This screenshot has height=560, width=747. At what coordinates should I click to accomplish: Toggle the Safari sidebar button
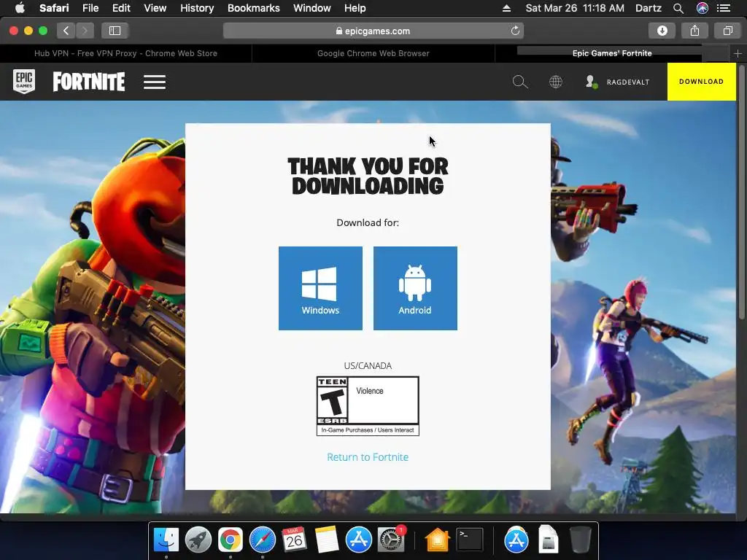[x=115, y=31]
